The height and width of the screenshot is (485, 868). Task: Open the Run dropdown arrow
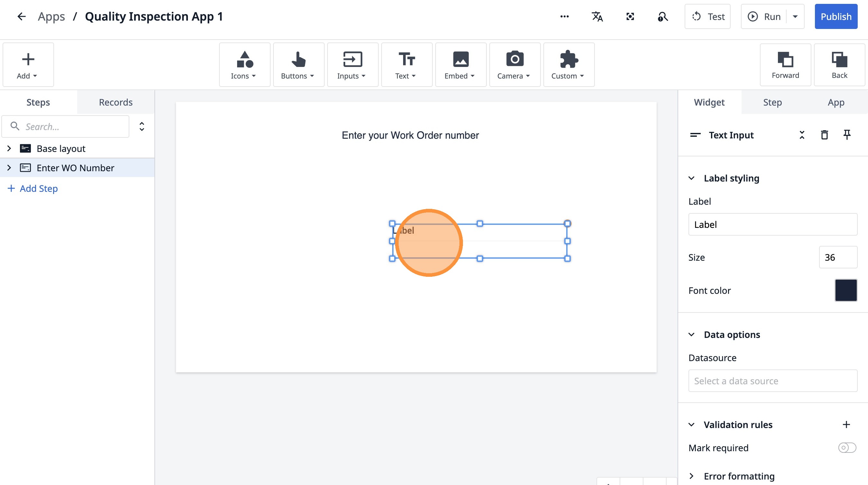point(795,16)
